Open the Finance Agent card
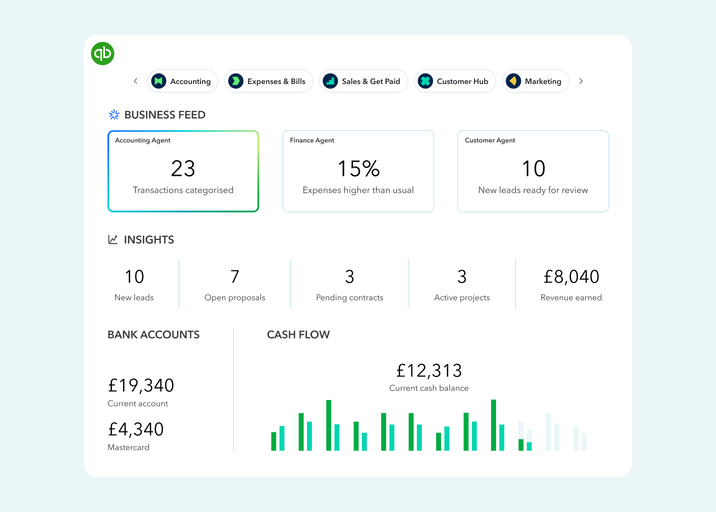 tap(358, 171)
